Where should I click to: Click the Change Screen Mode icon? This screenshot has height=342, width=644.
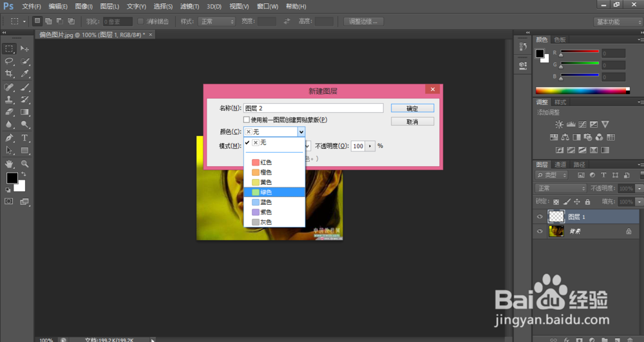(x=24, y=201)
